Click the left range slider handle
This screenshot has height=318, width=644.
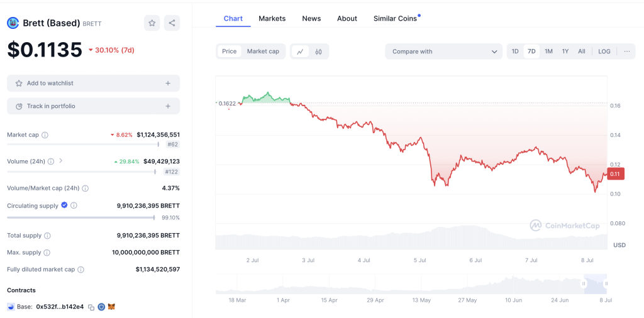click(x=583, y=283)
